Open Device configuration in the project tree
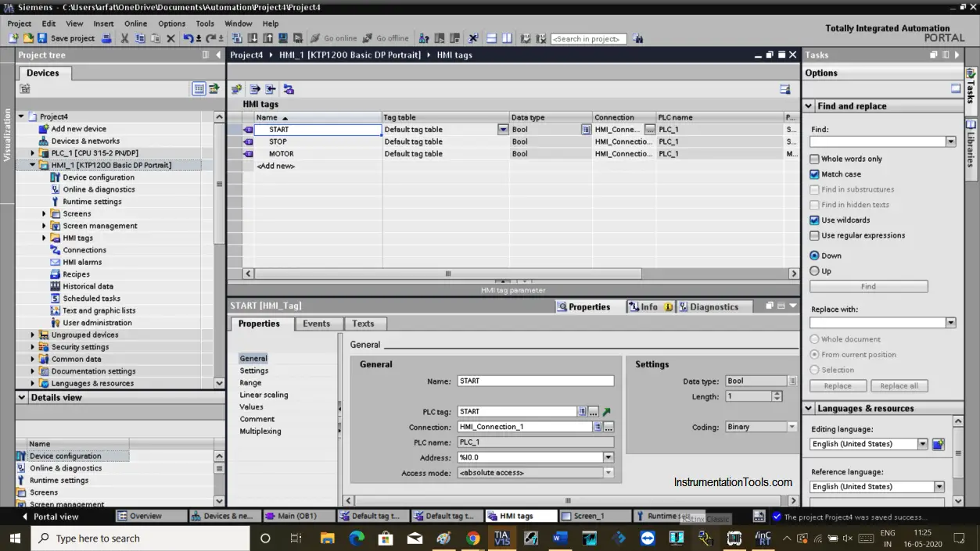The height and width of the screenshot is (551, 980). (99, 177)
